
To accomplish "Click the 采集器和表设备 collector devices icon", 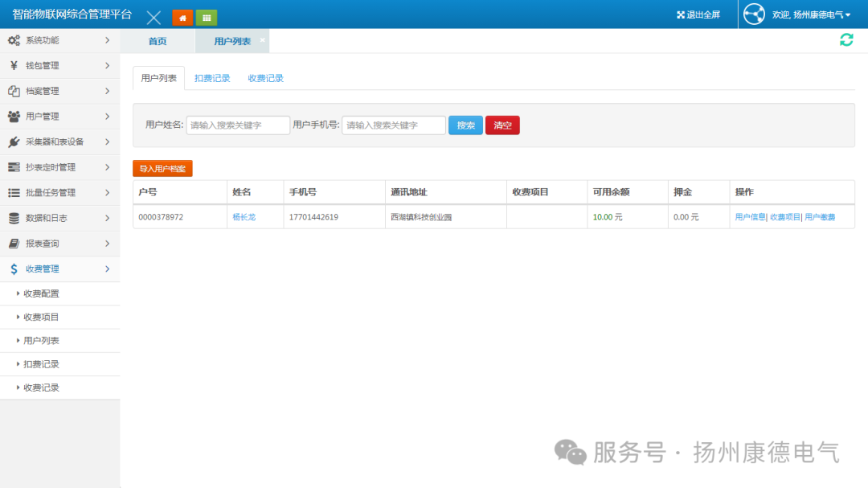I will pos(14,142).
